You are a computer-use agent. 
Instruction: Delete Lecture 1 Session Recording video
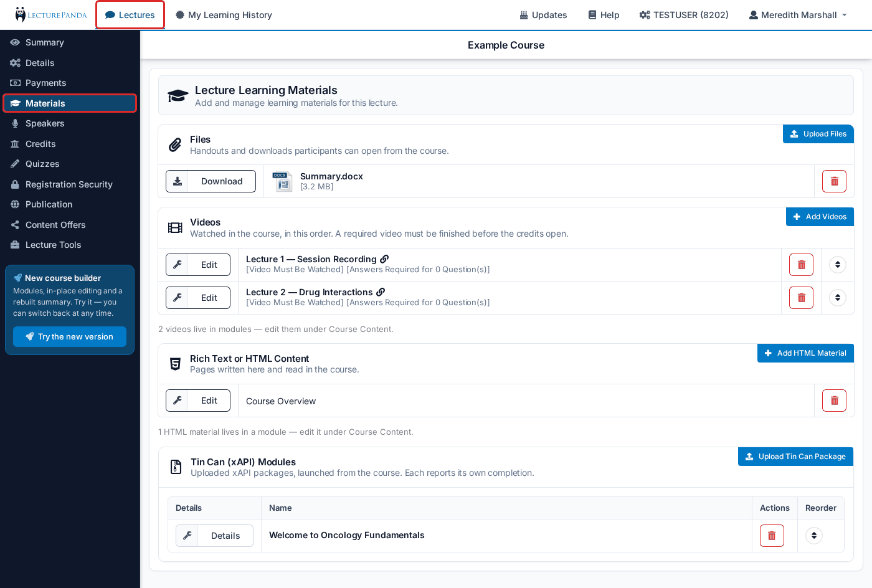pyautogui.click(x=801, y=265)
